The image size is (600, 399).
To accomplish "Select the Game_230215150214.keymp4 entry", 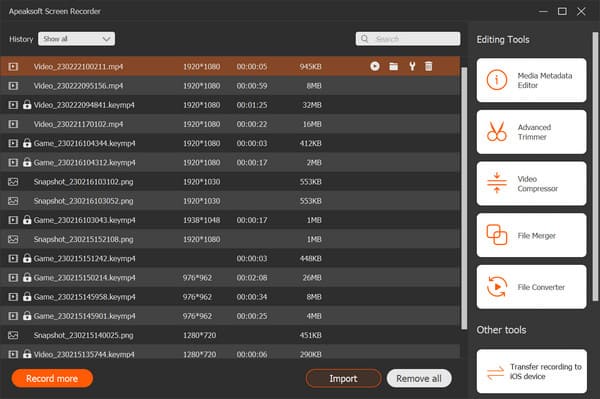I will 230,278.
